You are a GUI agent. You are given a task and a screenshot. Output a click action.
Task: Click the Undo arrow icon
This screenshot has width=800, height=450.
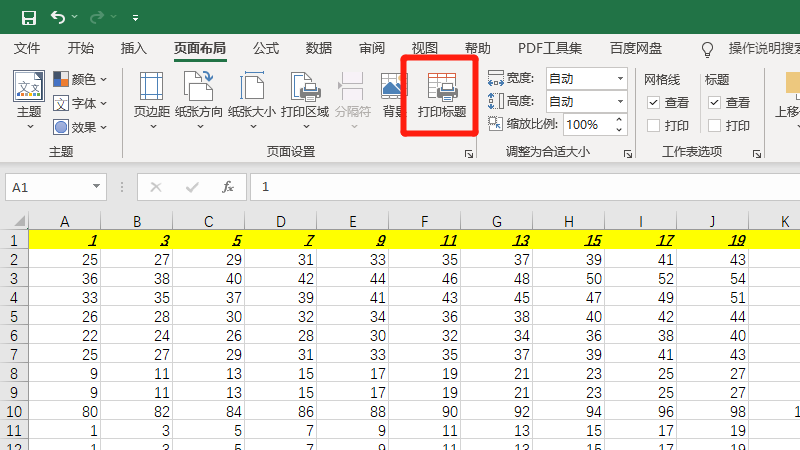(58, 17)
